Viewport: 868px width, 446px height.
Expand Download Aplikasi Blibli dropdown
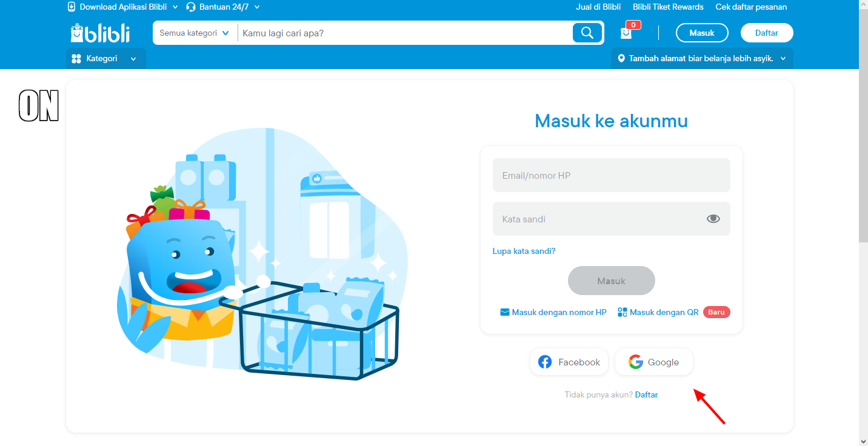(123, 7)
